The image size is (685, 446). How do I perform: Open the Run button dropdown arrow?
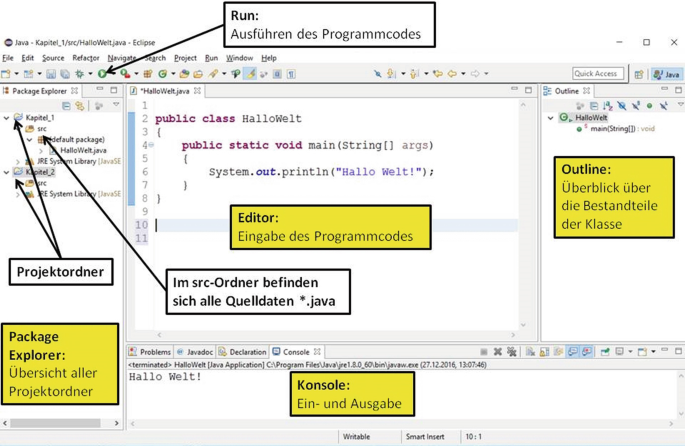coord(111,74)
